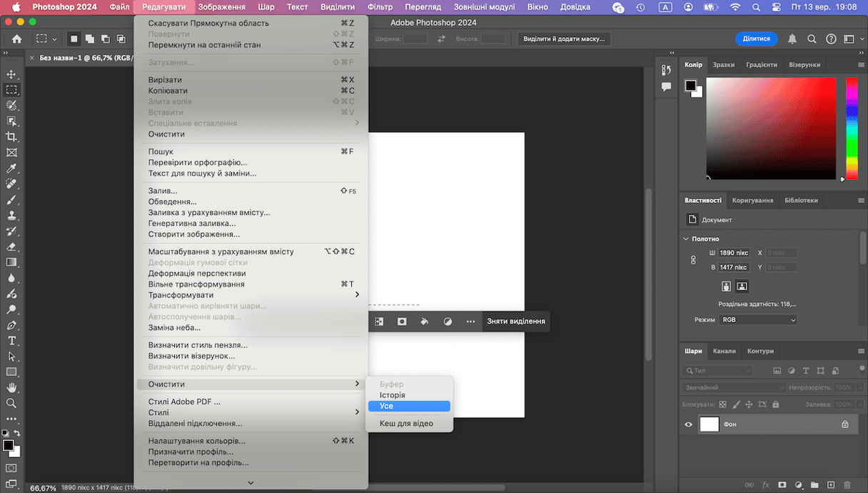Screen dimensions: 868x493
Task: Select the Eraser tool
Action: tap(11, 246)
